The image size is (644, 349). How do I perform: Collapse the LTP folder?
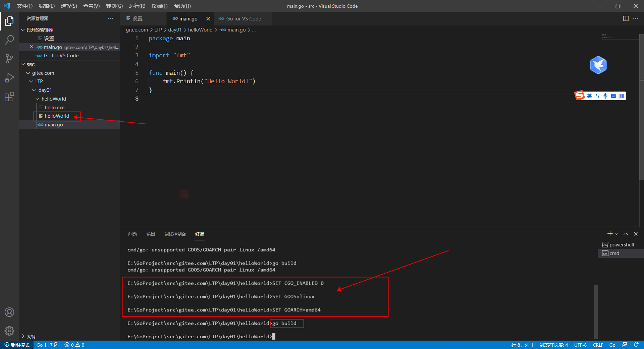coord(69,81)
